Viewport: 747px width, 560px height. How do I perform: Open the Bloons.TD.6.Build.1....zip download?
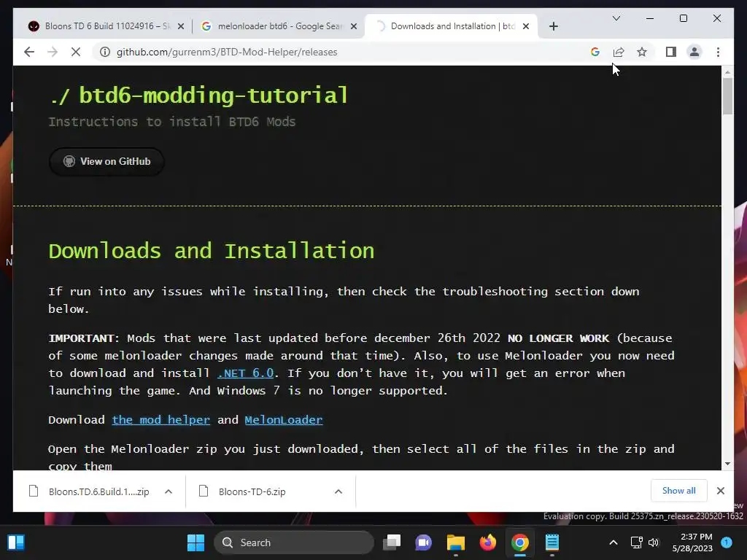click(x=90, y=491)
